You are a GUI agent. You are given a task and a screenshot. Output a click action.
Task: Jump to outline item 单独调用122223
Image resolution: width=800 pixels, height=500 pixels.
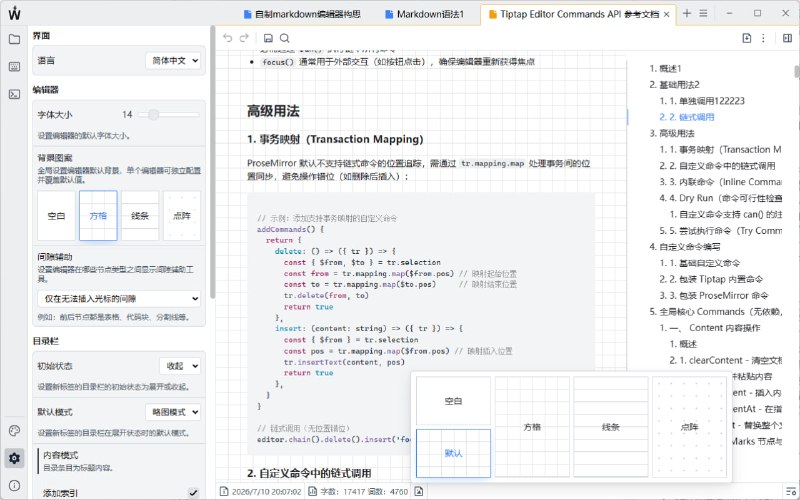[x=702, y=101]
